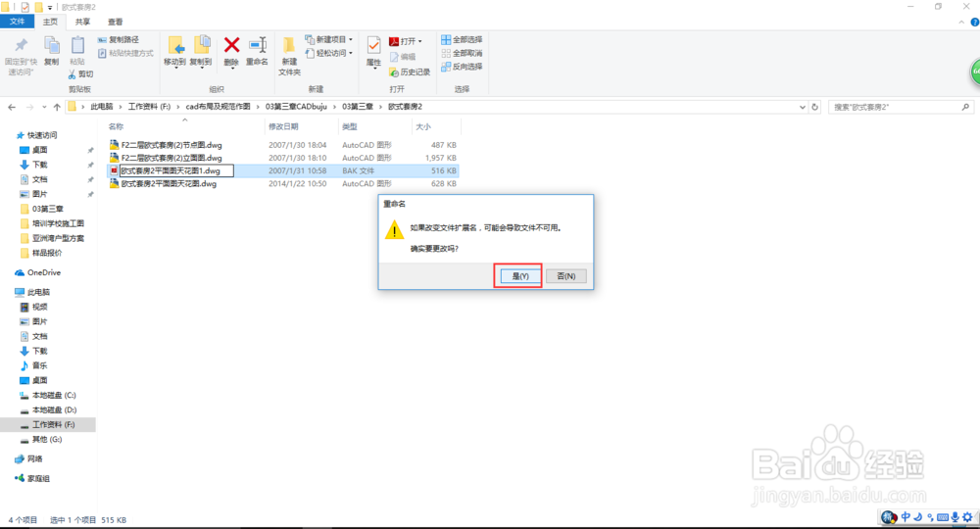Click the refresh button beside address bar
980x529 pixels.
814,108
